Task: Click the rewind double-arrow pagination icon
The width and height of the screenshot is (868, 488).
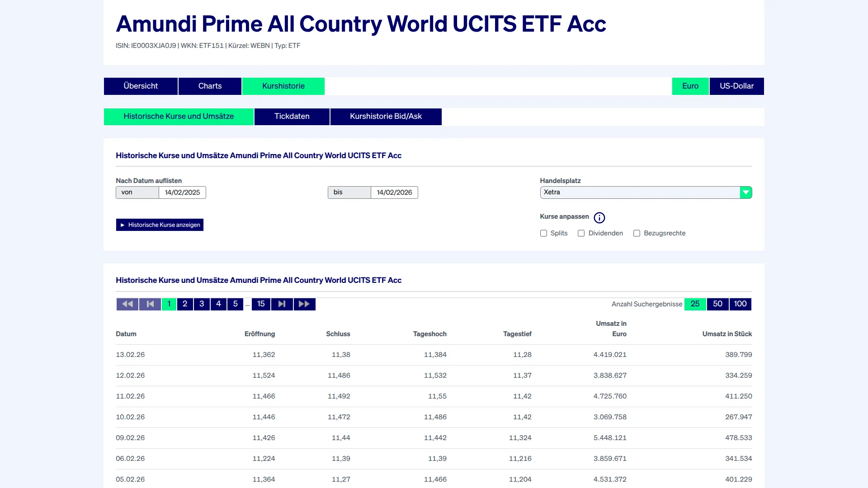Action: click(127, 304)
